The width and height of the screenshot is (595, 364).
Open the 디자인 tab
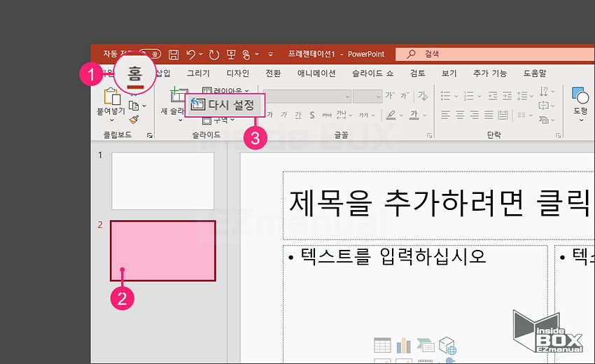(x=238, y=73)
